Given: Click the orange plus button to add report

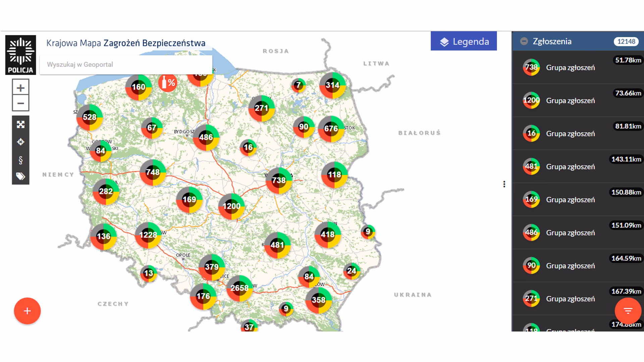Looking at the screenshot, I should point(27,311).
